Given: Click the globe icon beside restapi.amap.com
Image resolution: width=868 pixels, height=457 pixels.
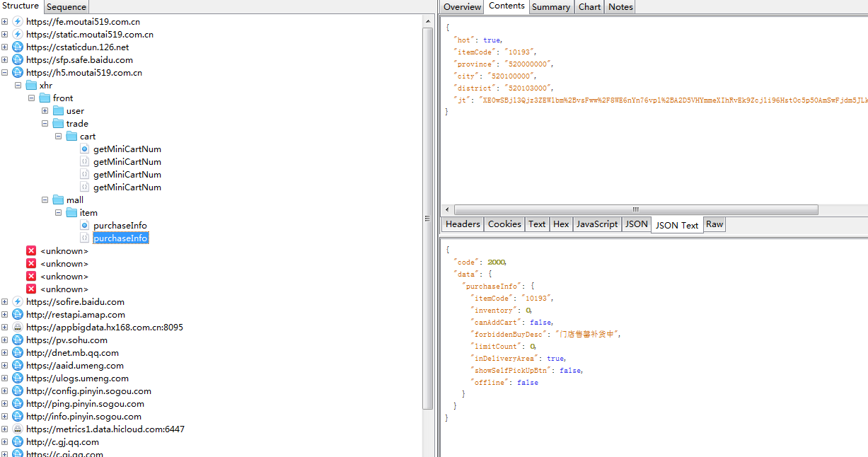Looking at the screenshot, I should tap(18, 315).
